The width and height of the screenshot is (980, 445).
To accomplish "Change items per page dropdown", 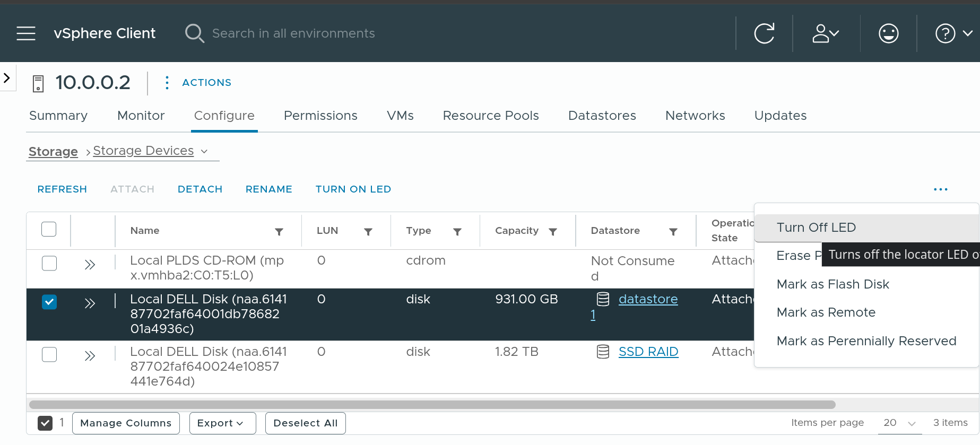I will [900, 423].
